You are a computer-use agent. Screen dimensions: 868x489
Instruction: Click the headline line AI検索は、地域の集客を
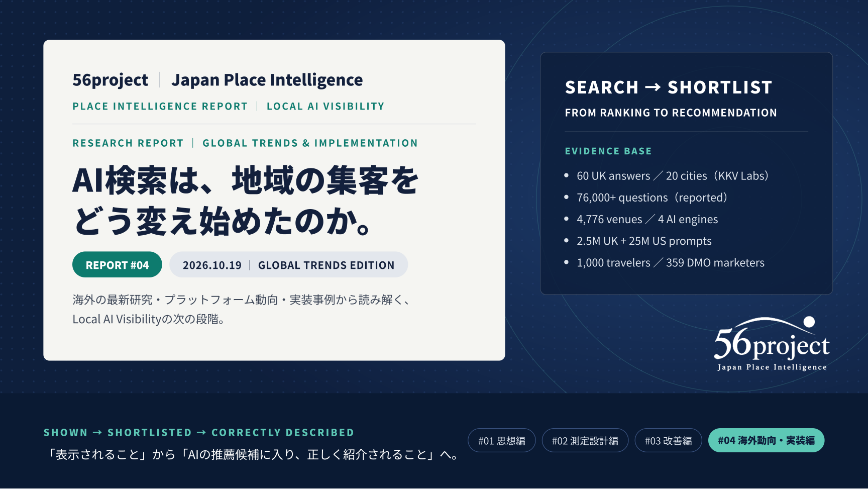246,180
